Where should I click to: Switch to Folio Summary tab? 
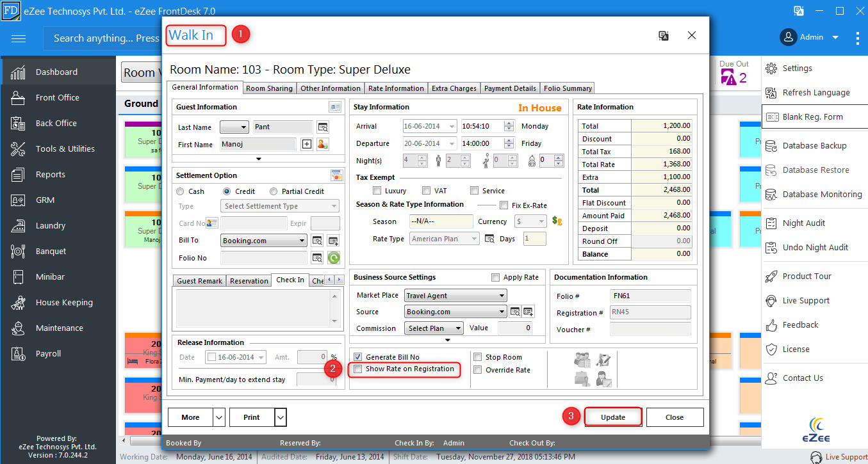click(568, 88)
